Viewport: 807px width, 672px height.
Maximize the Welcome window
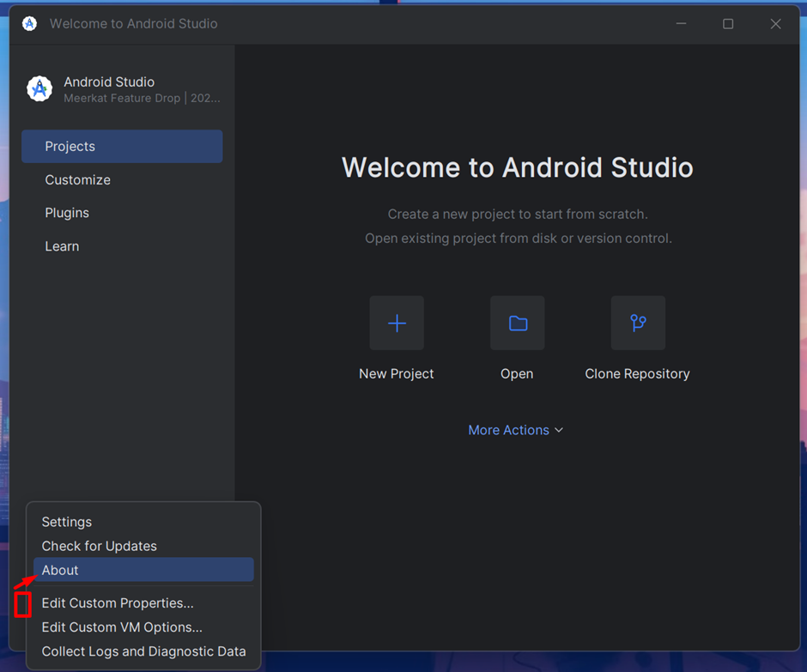pyautogui.click(x=728, y=24)
